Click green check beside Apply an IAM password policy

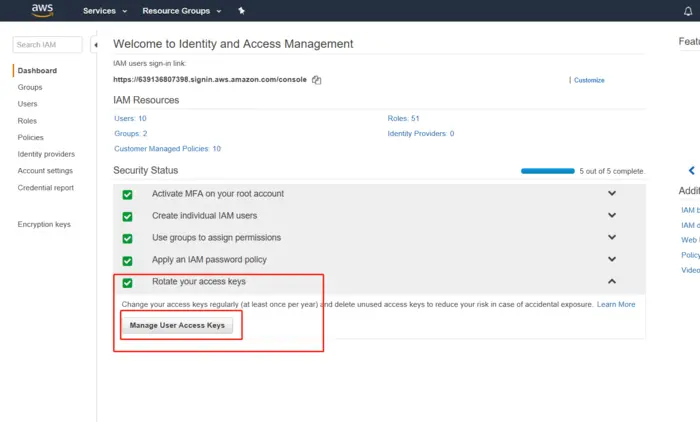(x=127, y=260)
